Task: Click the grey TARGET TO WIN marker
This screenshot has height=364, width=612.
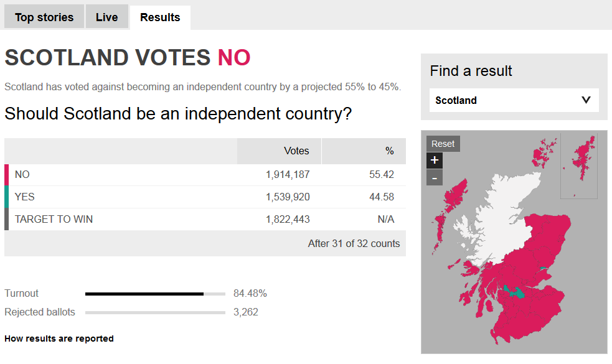Action: (6, 219)
